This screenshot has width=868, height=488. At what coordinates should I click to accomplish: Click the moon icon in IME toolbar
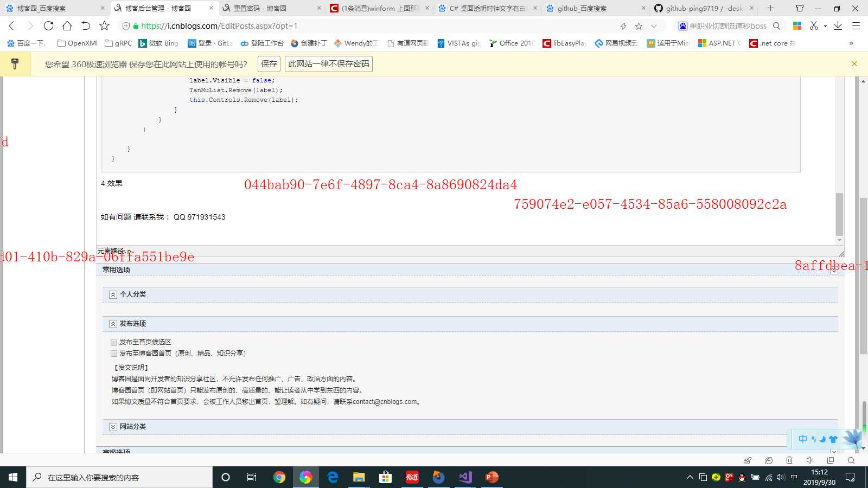(822, 439)
